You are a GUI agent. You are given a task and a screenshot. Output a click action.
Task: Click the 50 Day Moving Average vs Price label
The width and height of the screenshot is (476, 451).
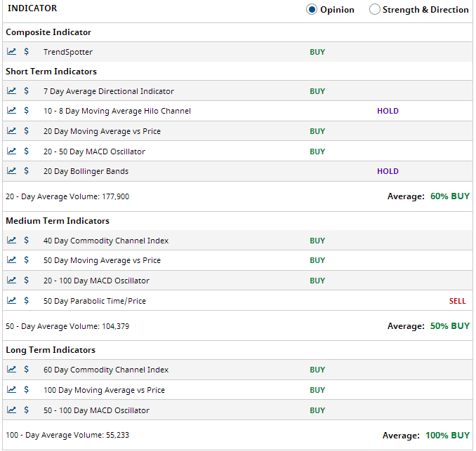coord(102,260)
